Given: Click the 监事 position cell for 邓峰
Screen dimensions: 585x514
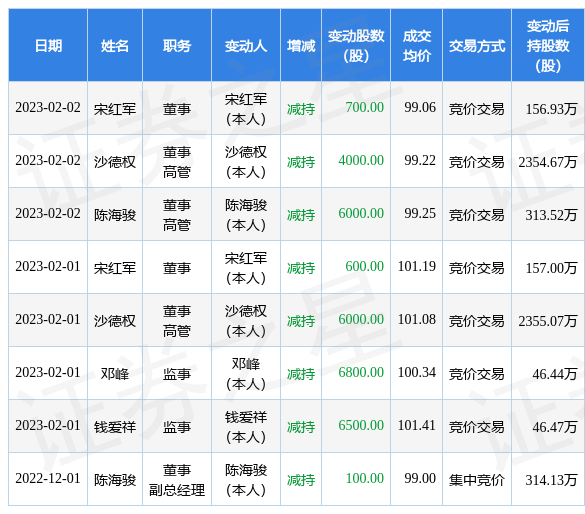Looking at the screenshot, I should (177, 373).
